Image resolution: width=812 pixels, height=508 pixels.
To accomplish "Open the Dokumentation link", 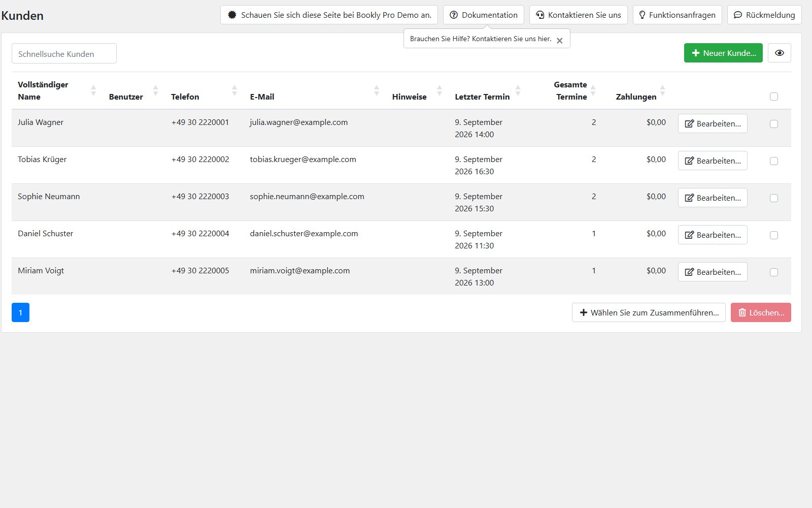I will 484,15.
